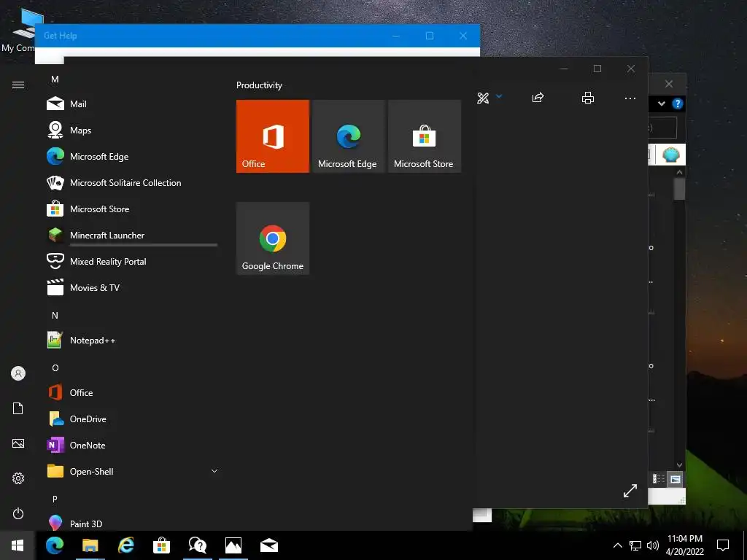Switch to Photos app on taskbar
747x560 pixels.
click(x=233, y=545)
